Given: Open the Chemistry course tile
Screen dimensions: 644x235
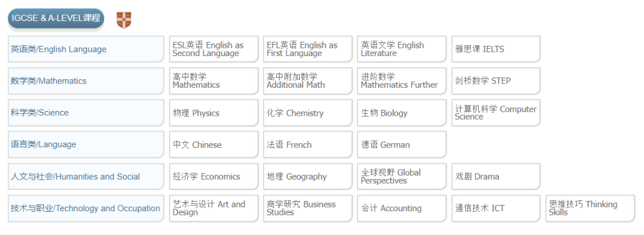Looking at the screenshot, I should click(308, 113).
